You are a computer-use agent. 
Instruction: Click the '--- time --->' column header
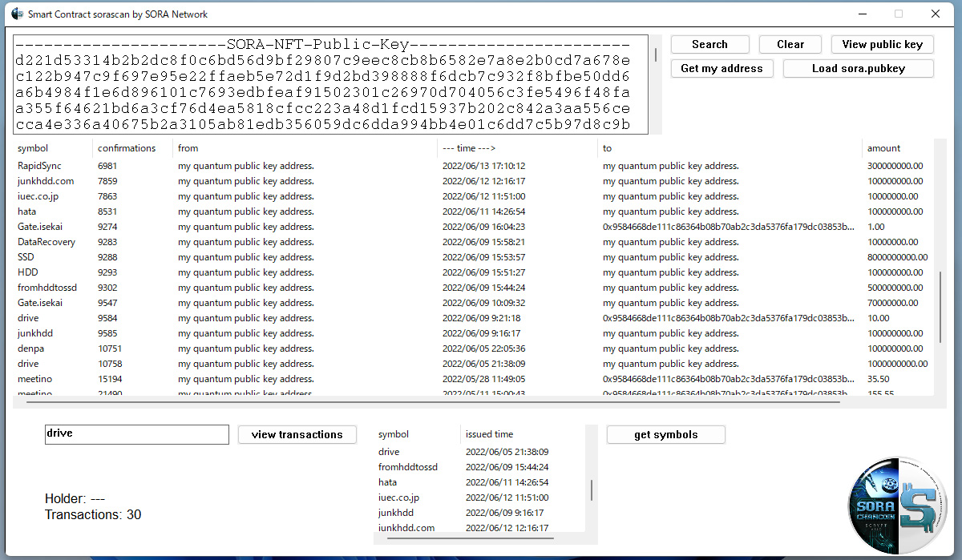pos(518,148)
